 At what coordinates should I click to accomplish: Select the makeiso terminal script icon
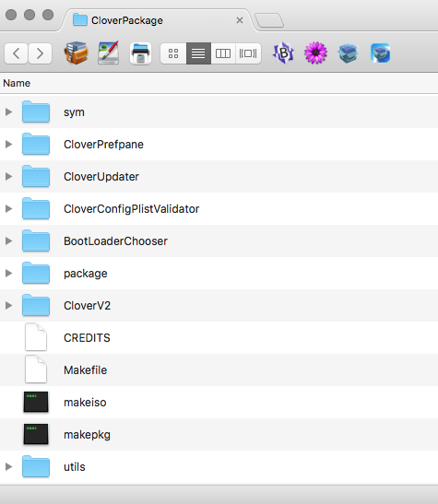(36, 402)
